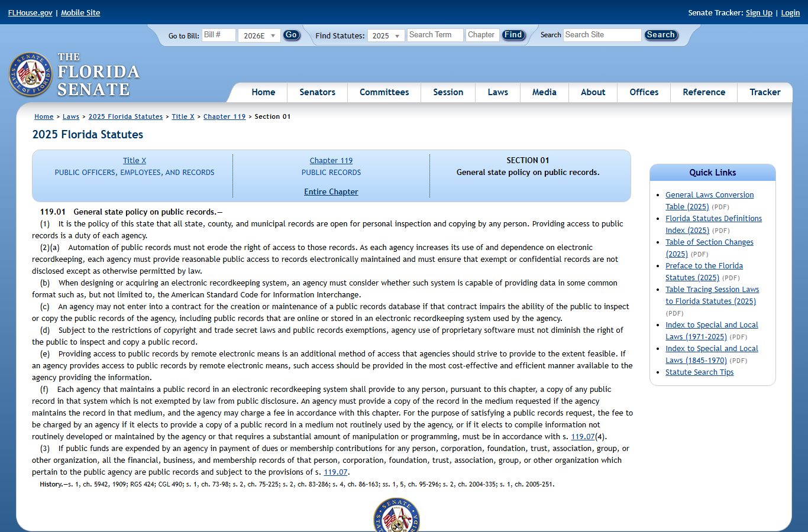Open the statutes year dropdown
The image size is (808, 532).
pos(386,35)
